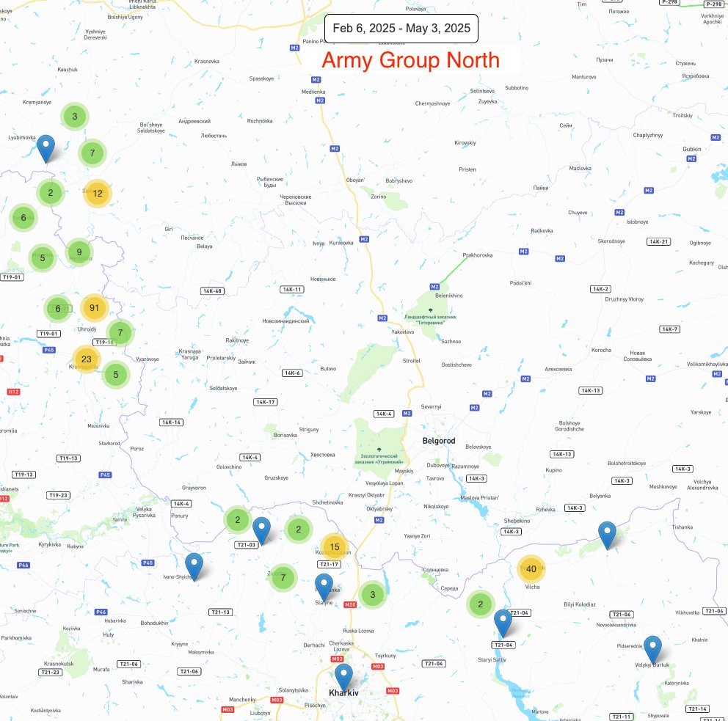Expand green cluster 2 left of the 12 cluster
Screen dimensions: 728x721
(x=51, y=193)
